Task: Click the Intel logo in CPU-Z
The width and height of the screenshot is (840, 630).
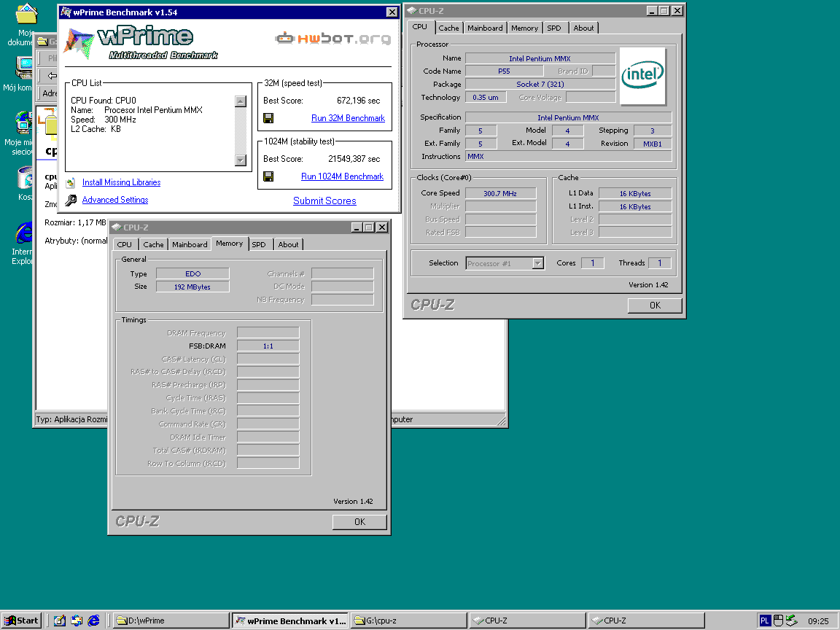Action: tap(642, 76)
